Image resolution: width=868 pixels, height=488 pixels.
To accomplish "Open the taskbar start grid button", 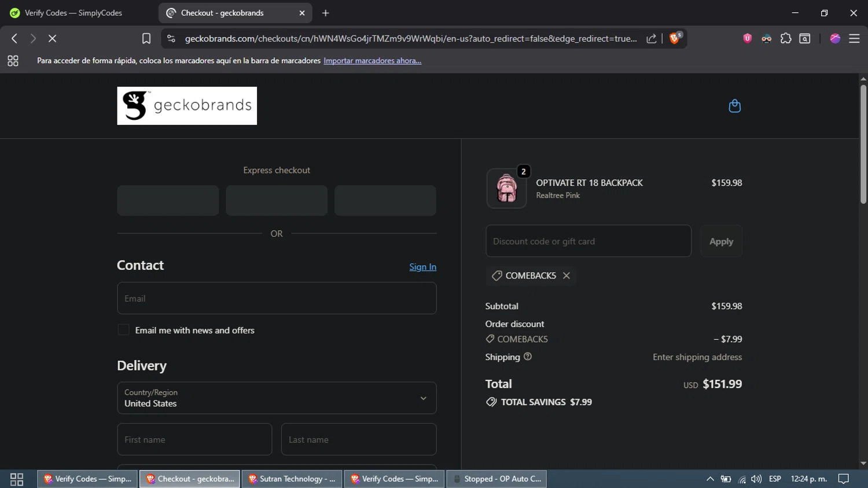I will pyautogui.click(x=17, y=479).
